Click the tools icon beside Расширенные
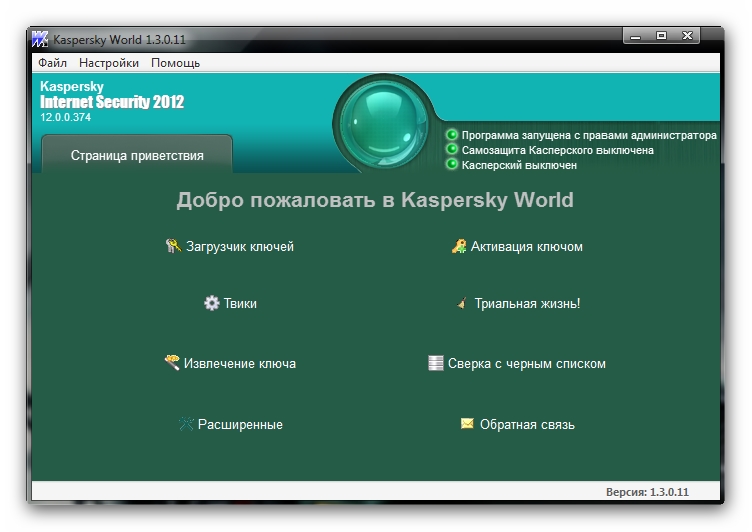Image resolution: width=752 pixels, height=532 pixels. click(186, 424)
